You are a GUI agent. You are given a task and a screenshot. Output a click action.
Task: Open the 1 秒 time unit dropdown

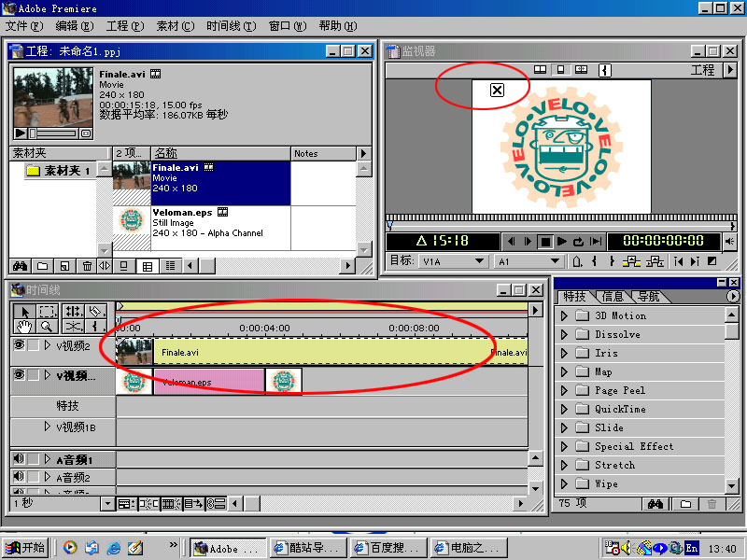(x=107, y=503)
